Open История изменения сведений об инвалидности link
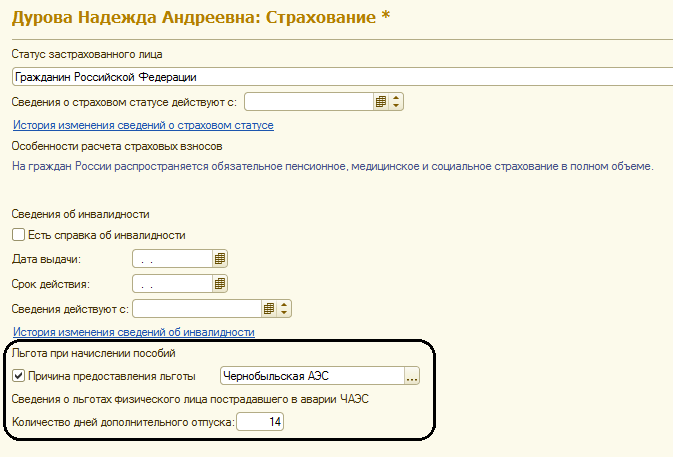 (x=134, y=332)
